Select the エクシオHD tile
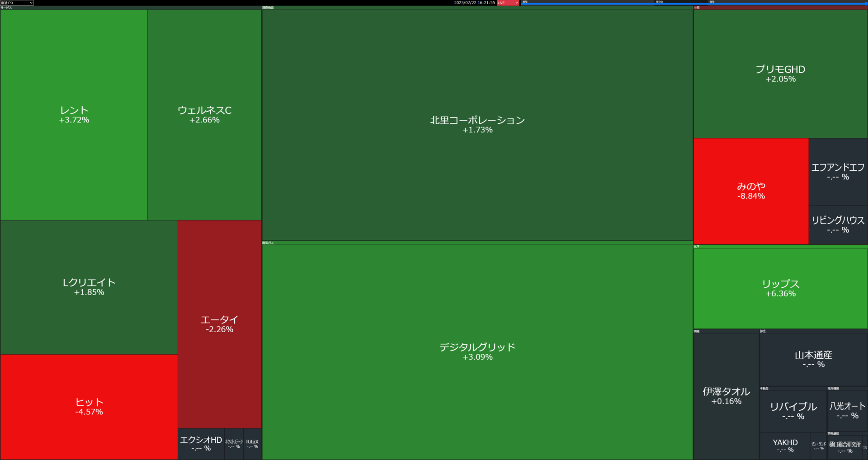Viewport: 868px width, 460px height. tap(201, 444)
